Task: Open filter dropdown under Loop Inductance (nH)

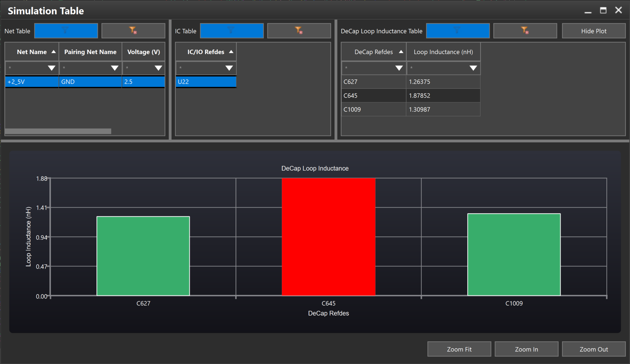Action: 473,68
